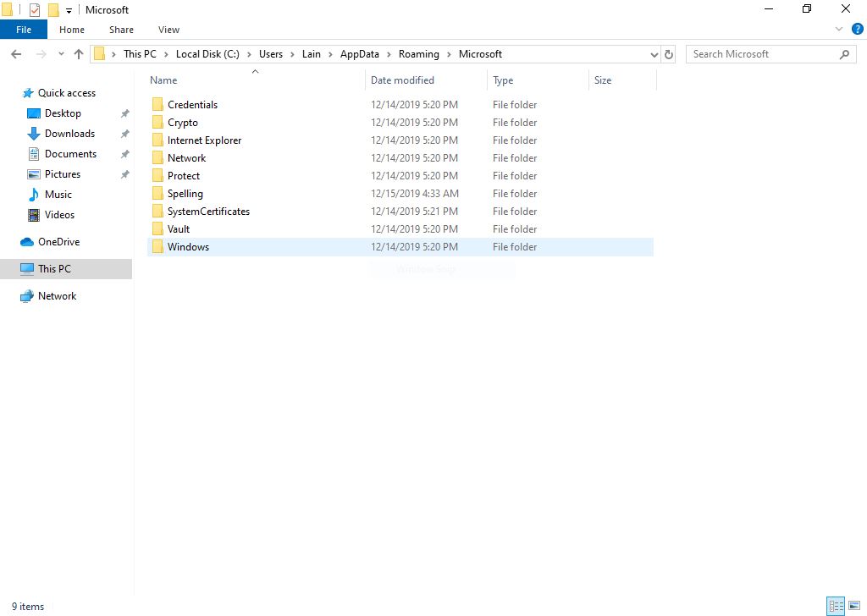Expand the ribbon using the chevron
Image resolution: width=867 pixels, height=616 pixels.
[839, 30]
